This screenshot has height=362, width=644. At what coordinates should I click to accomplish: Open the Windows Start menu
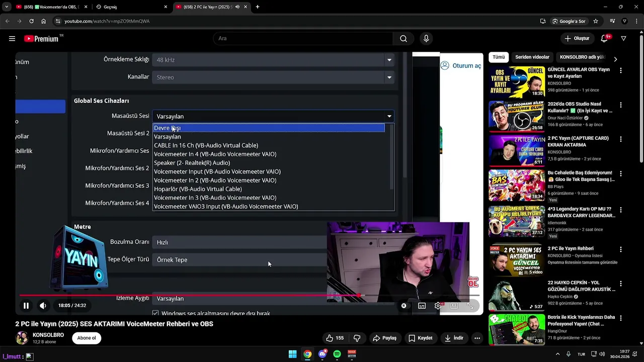pos(292,354)
